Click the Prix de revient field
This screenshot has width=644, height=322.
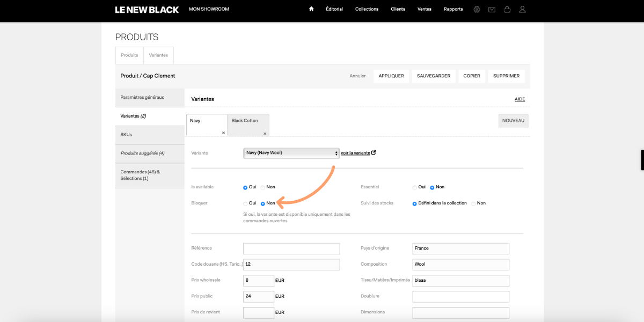click(x=259, y=312)
